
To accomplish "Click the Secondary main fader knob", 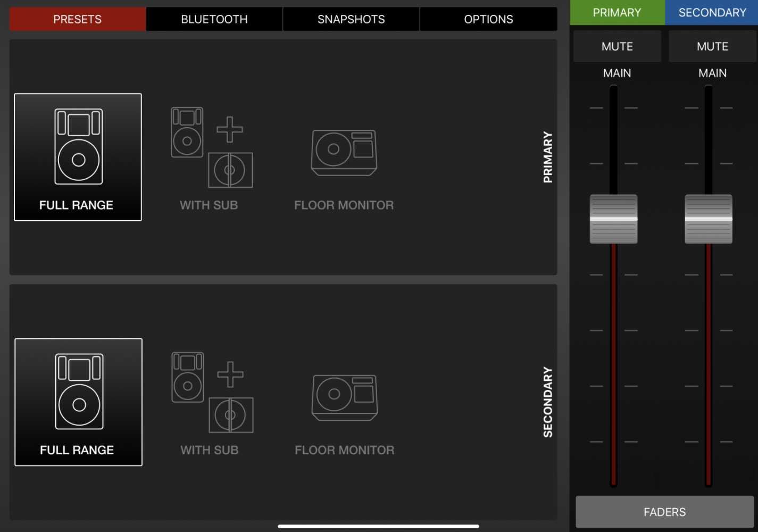I will 708,219.
